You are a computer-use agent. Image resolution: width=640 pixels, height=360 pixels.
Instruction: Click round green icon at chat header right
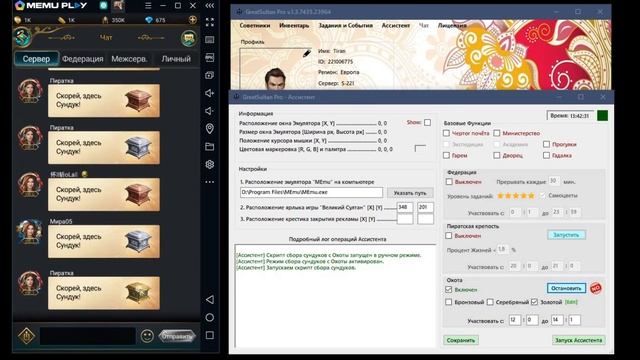tap(188, 38)
